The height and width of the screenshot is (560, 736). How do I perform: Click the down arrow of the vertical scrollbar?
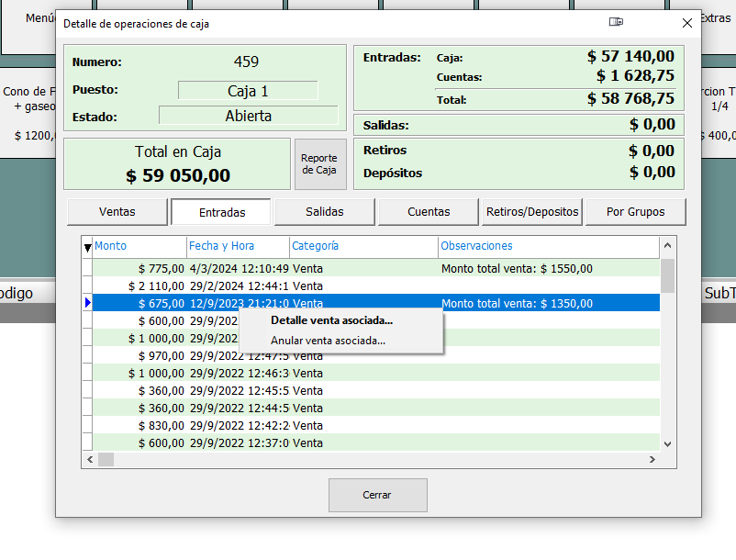[x=667, y=443]
